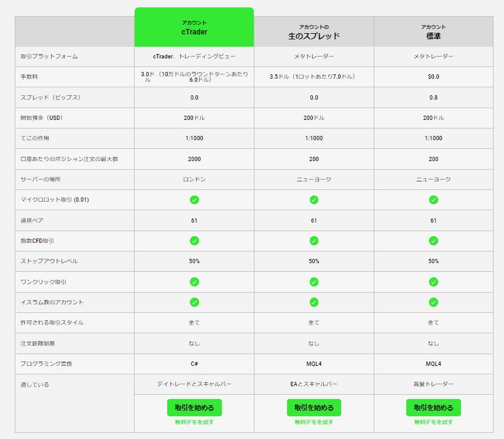Click the 0.8 spread value

(x=433, y=97)
